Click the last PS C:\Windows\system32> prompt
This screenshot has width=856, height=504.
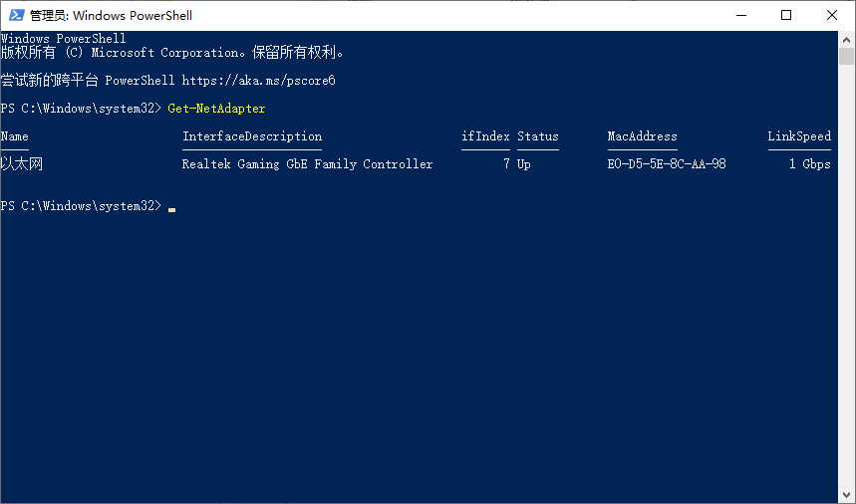point(81,206)
